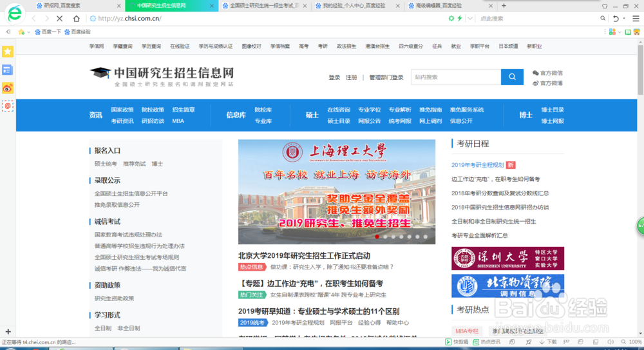The image size is (644, 350).
Task: Click 四六级查分 in the top site menu
Action: [411, 46]
